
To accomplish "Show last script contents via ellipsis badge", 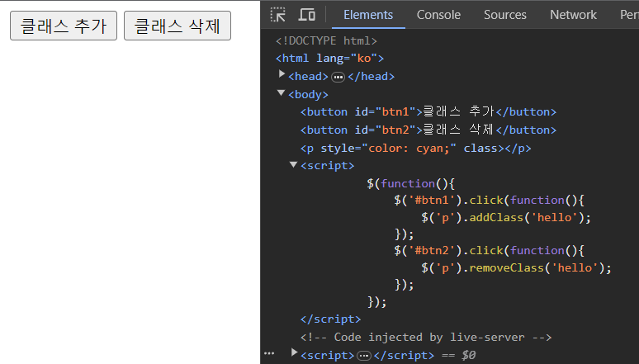I will click(364, 356).
